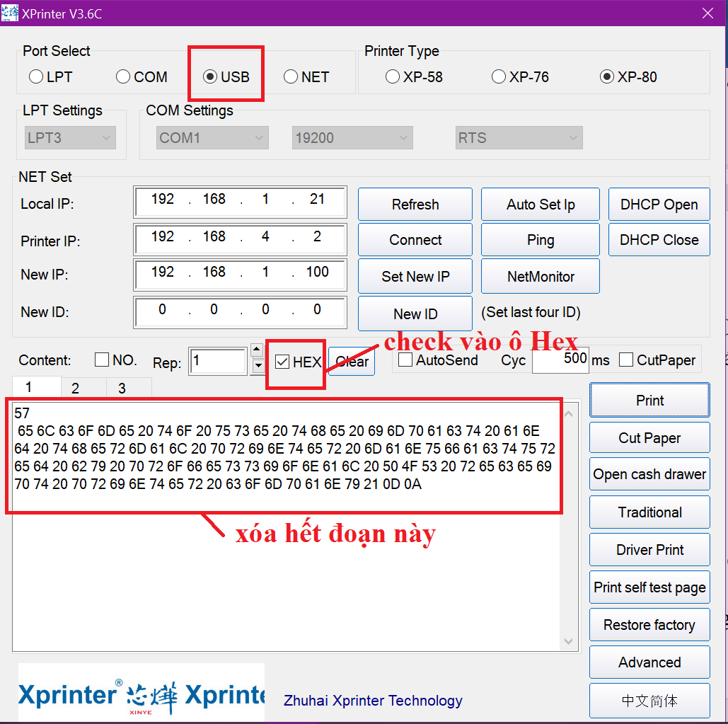Open the RTS flow control dropdown
This screenshot has height=724, width=728.
pyautogui.click(x=519, y=138)
